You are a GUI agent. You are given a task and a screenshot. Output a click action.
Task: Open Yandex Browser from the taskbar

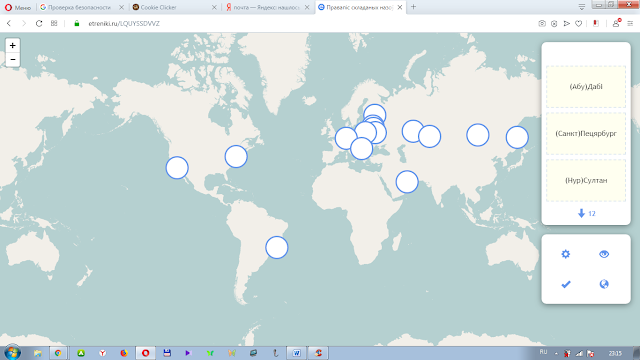coord(102,353)
